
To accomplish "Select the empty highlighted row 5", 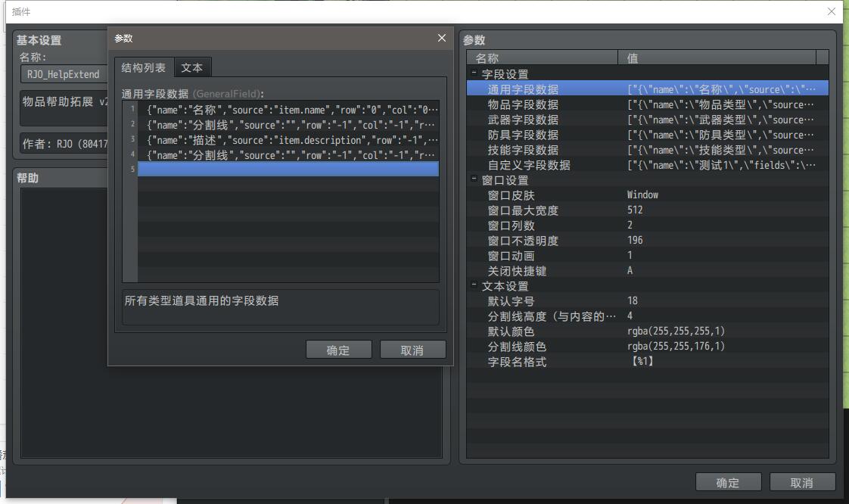I will (288, 170).
